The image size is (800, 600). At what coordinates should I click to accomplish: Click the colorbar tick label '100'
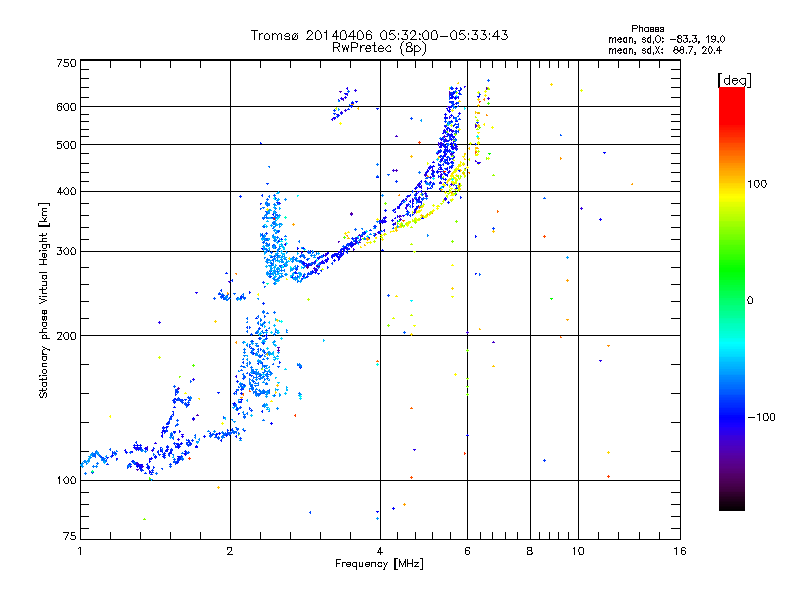coord(757,184)
